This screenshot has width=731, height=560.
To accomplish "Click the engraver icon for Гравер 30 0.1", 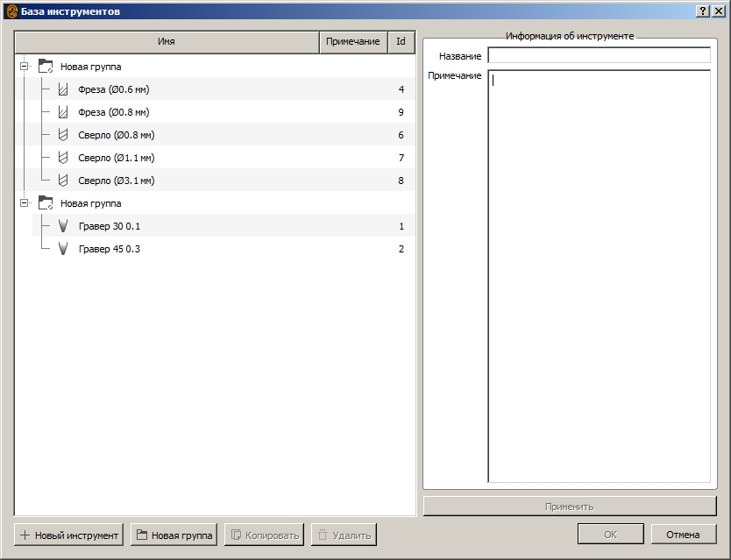I will coord(62,226).
